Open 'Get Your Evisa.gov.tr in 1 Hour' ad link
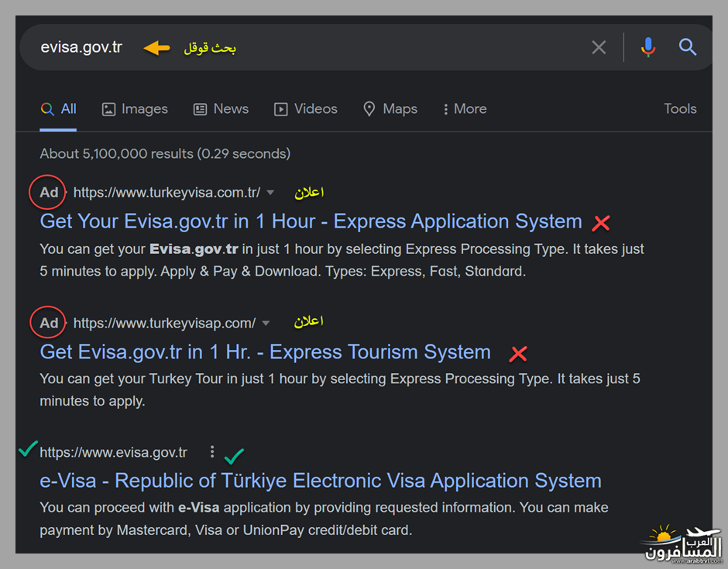The width and height of the screenshot is (728, 569). click(x=311, y=221)
